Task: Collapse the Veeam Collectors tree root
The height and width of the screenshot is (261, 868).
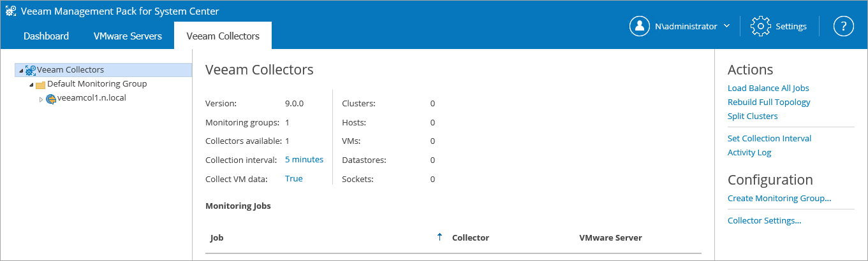Action: tap(21, 71)
